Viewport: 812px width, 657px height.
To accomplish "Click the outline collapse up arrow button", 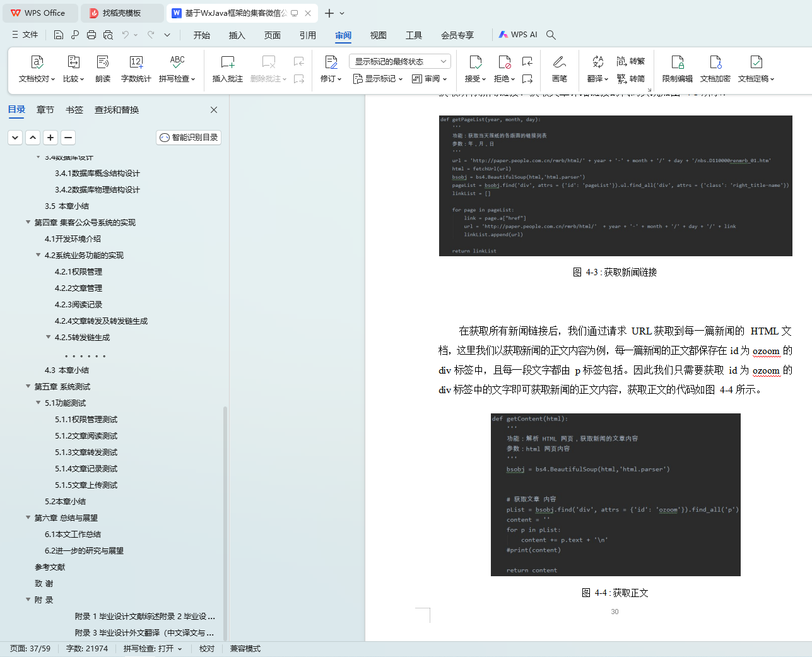I will 33,138.
